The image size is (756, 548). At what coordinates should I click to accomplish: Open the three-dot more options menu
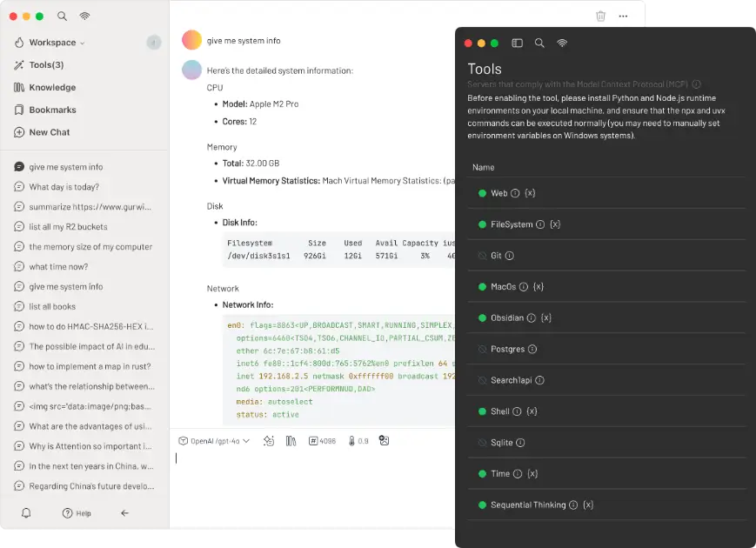coord(623,16)
